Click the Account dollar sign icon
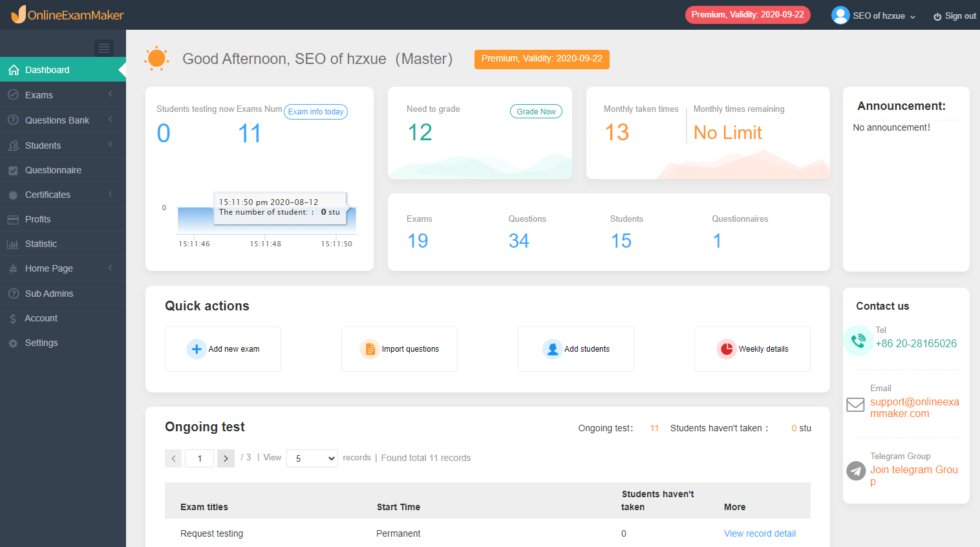 click(13, 319)
